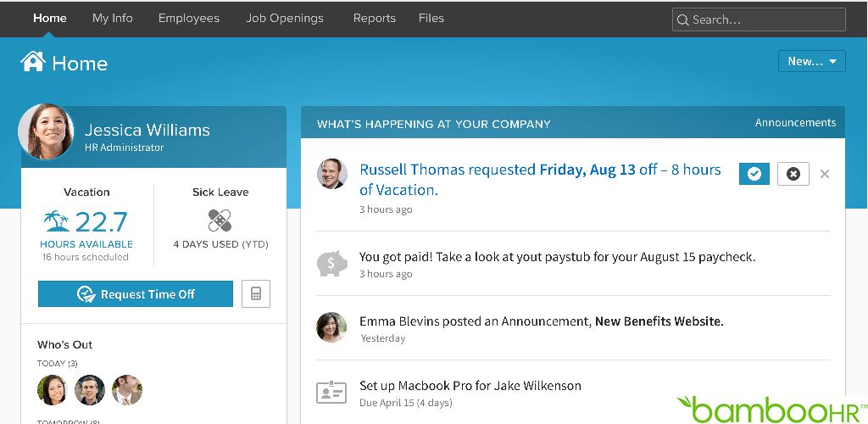Screen dimensions: 868x424
Task: Click the calculator icon beside Request Time Off
Action: point(256,294)
